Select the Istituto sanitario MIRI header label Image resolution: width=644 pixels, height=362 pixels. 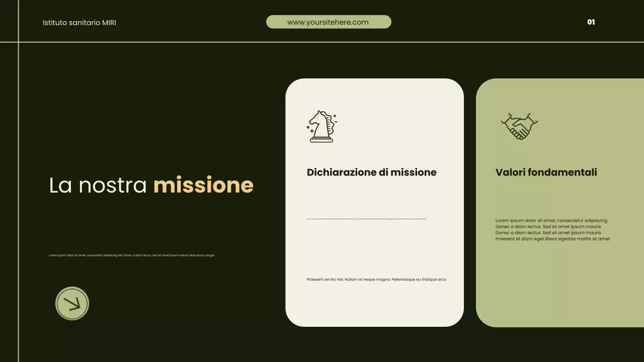click(x=79, y=23)
